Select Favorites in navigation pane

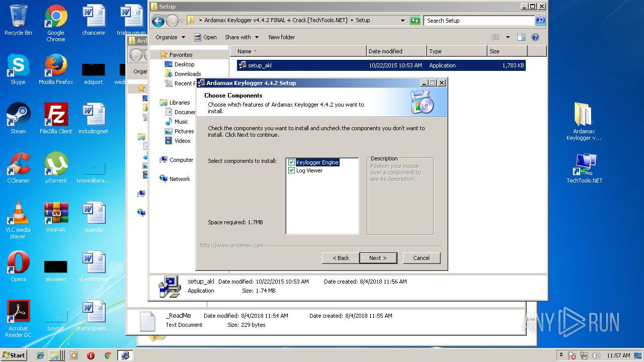point(181,55)
